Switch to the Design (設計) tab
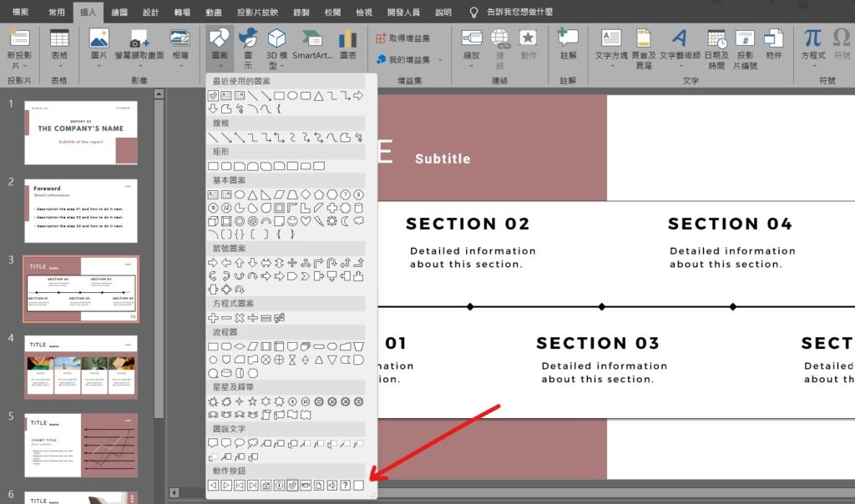Viewport: 855px width, 504px height. click(150, 12)
